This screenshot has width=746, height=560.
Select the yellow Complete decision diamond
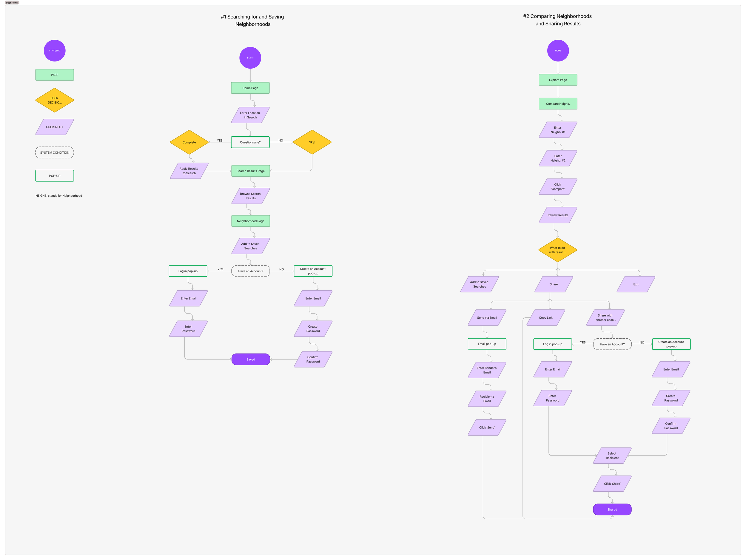189,142
